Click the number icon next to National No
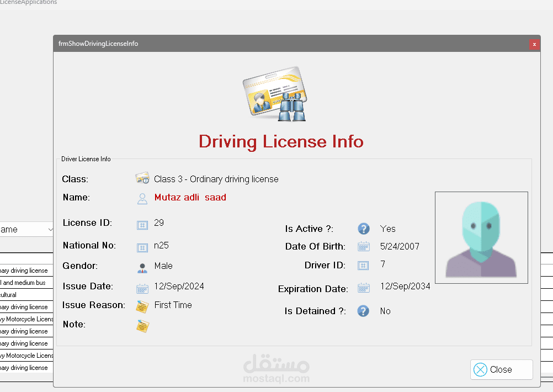The height and width of the screenshot is (392, 553). pos(142,248)
